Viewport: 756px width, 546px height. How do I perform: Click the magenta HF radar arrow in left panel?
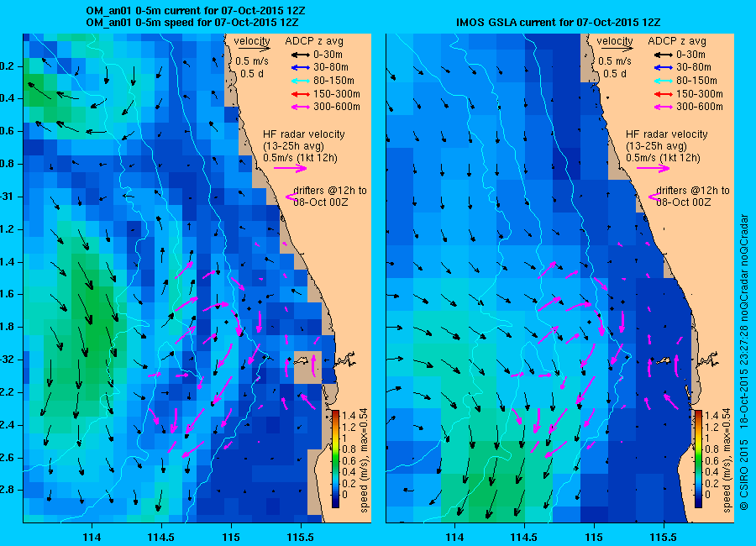click(x=291, y=168)
